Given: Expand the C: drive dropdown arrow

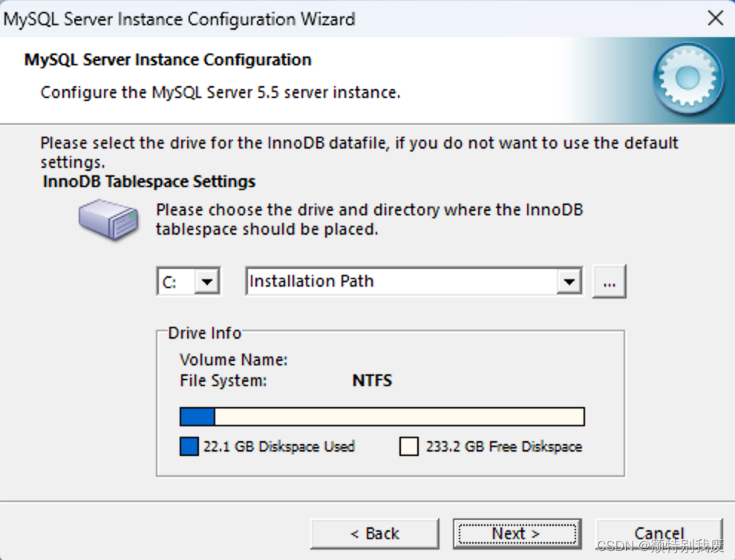Looking at the screenshot, I should click(x=206, y=281).
